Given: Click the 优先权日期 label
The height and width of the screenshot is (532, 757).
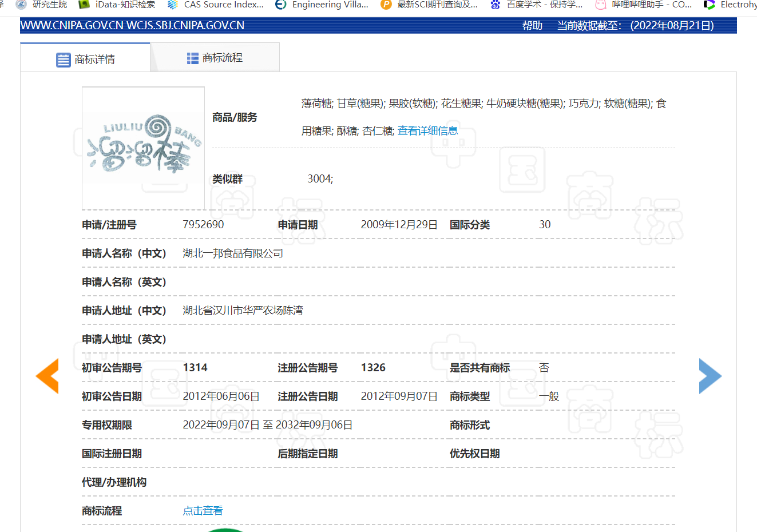Looking at the screenshot, I should 475,454.
